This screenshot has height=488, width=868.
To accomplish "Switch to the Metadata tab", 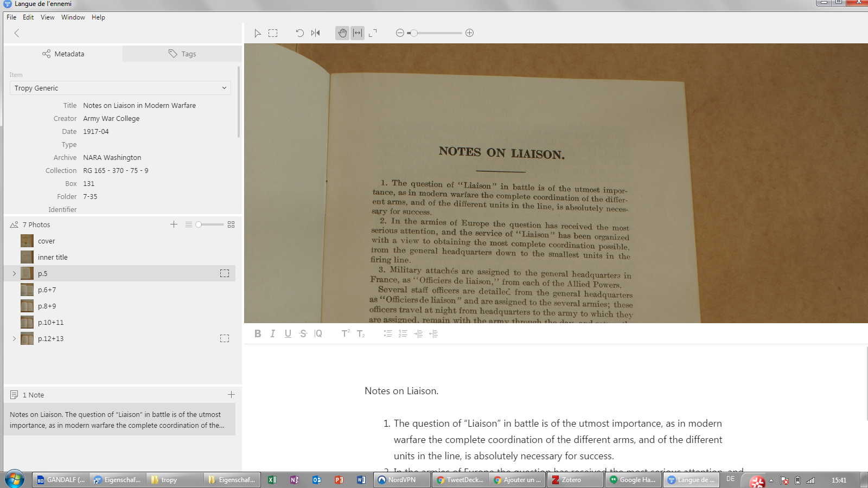I will (63, 54).
